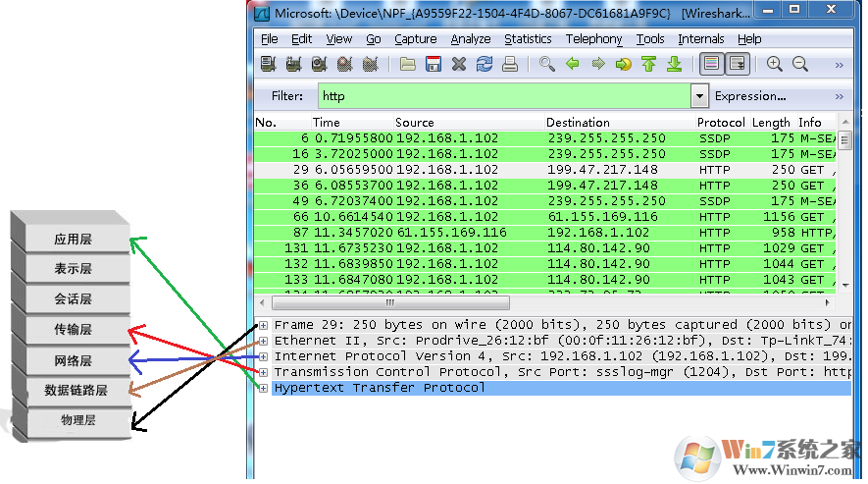Image resolution: width=868 pixels, height=484 pixels.
Task: Go back in packet history
Action: tap(573, 65)
